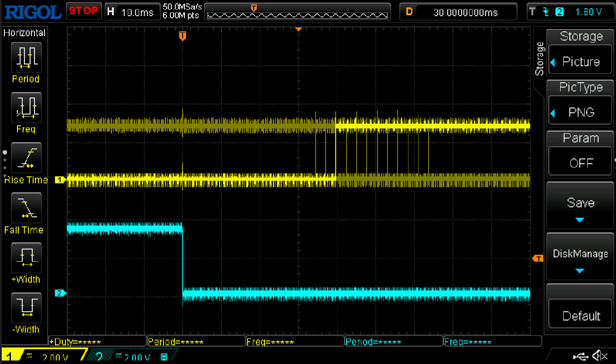
Task: Select the +Width measurement icon
Action: [x=26, y=258]
